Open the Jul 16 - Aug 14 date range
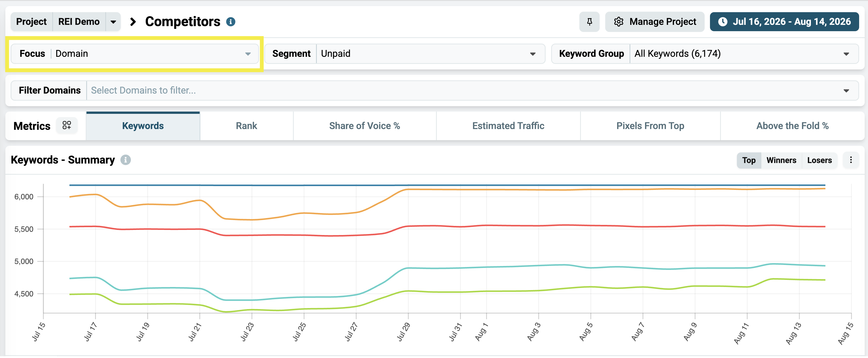This screenshot has height=358, width=868. (x=784, y=22)
